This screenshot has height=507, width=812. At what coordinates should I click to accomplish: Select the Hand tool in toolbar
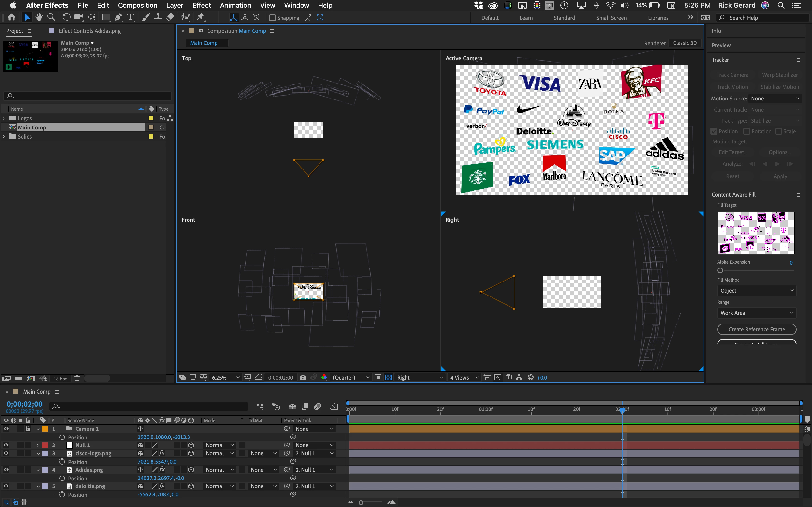[x=39, y=17]
